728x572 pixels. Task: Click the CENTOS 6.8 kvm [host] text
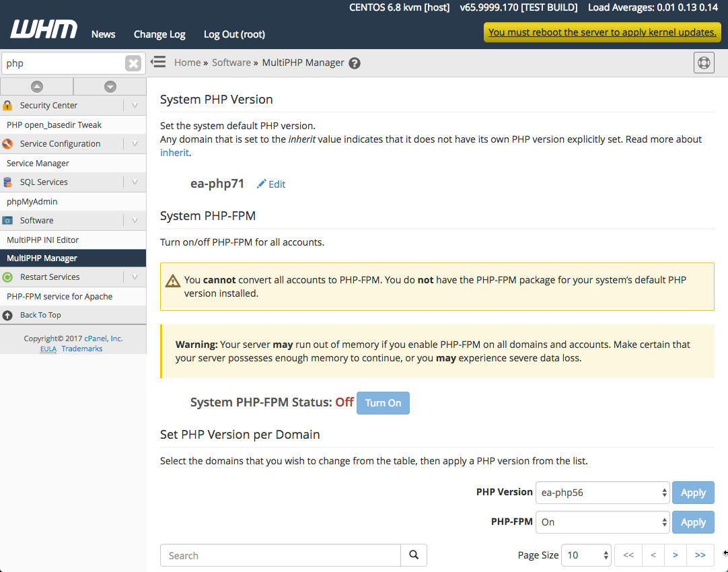(x=399, y=7)
